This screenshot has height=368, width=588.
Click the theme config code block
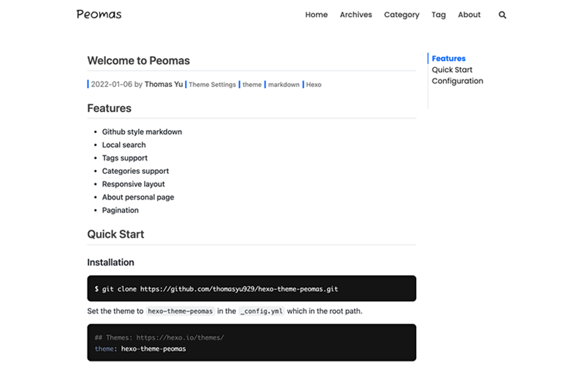click(x=251, y=342)
